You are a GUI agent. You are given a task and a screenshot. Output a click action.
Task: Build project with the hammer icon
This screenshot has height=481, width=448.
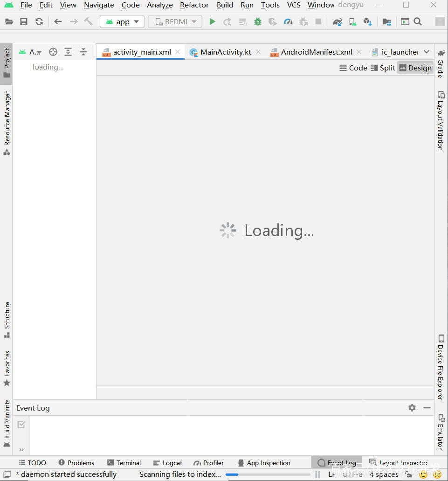[x=88, y=21]
